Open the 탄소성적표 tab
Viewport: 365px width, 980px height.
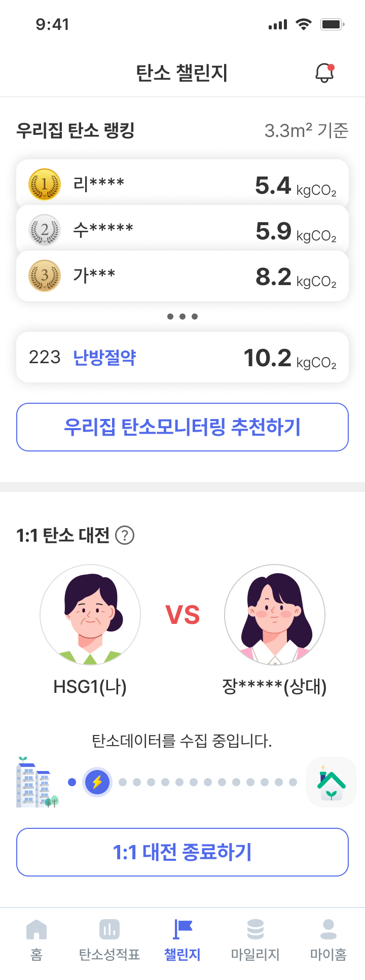tap(109, 940)
